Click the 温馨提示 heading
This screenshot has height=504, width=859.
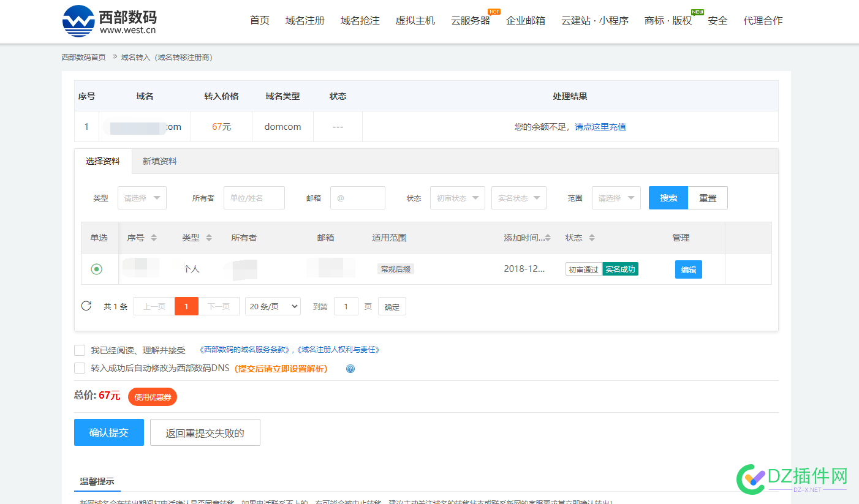click(x=97, y=481)
